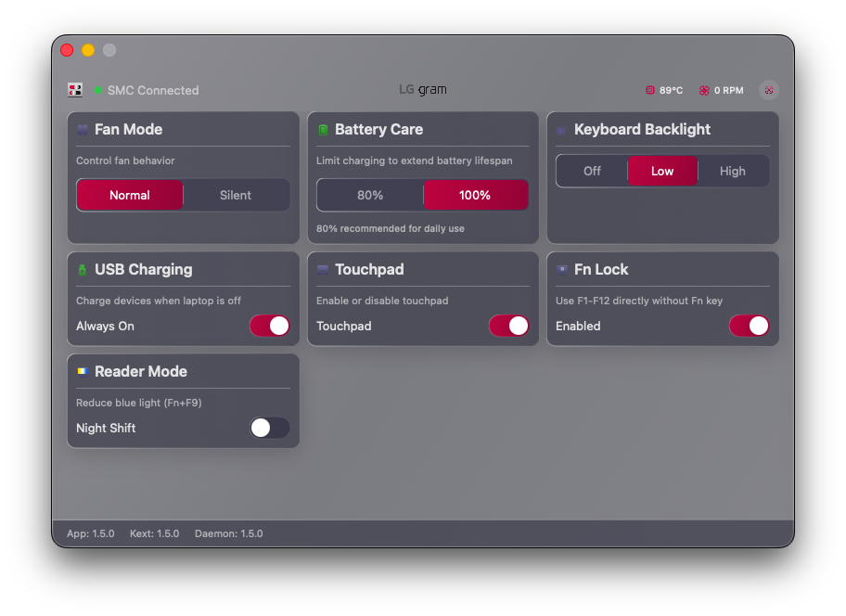Click the app logo icon beside SMC Connected
This screenshot has height=616, width=846.
pyautogui.click(x=75, y=90)
